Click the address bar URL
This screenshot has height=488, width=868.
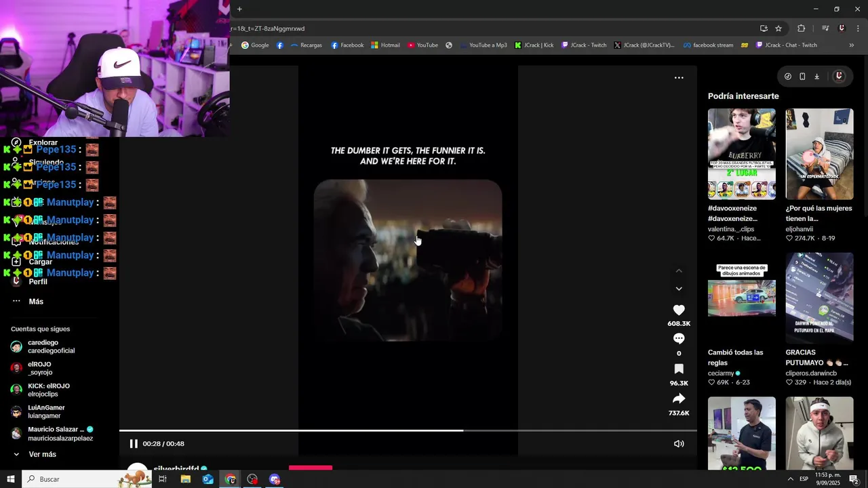pyautogui.click(x=268, y=28)
